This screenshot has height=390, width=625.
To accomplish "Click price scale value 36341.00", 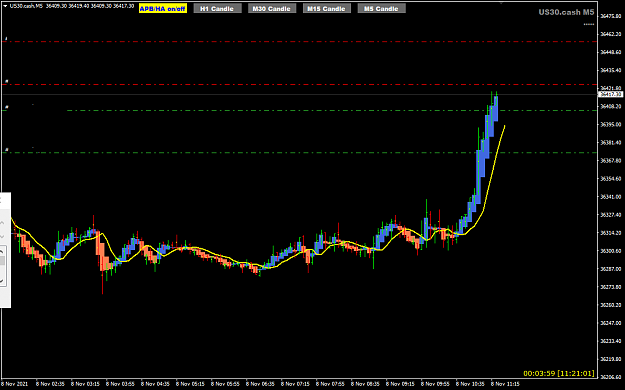I will (611, 197).
